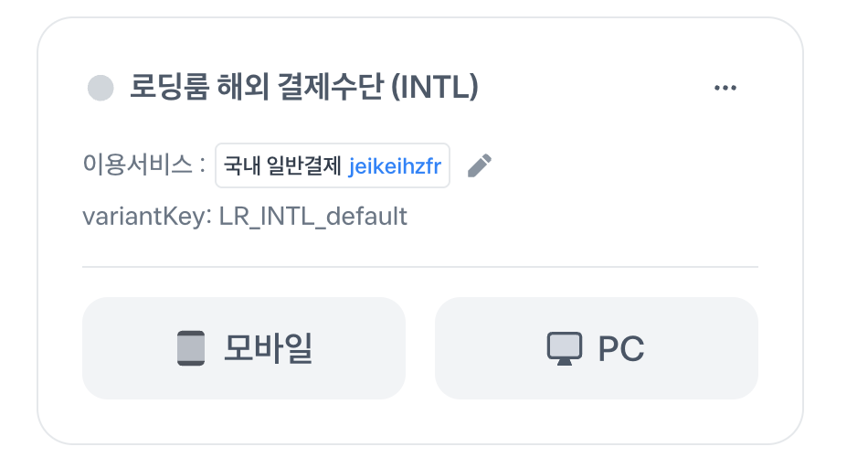Open the jeikeihzfr blue link

tap(395, 166)
